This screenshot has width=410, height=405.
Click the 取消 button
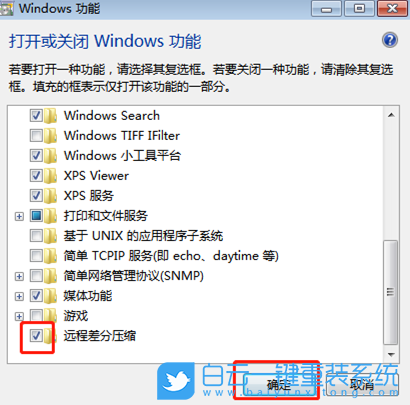pyautogui.click(x=362, y=384)
